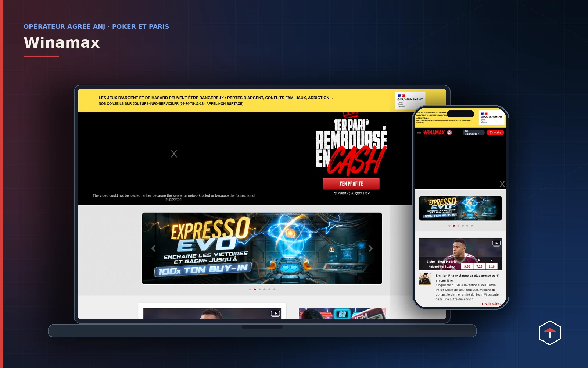Open the Expresso EVO banner on the laptop
The height and width of the screenshot is (368, 588).
(262, 248)
